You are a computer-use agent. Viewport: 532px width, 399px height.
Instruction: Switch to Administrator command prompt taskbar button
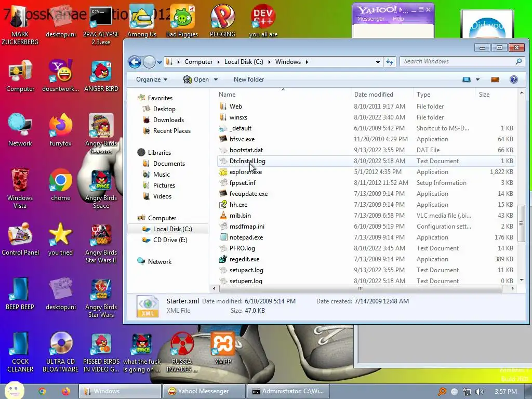pyautogui.click(x=288, y=391)
